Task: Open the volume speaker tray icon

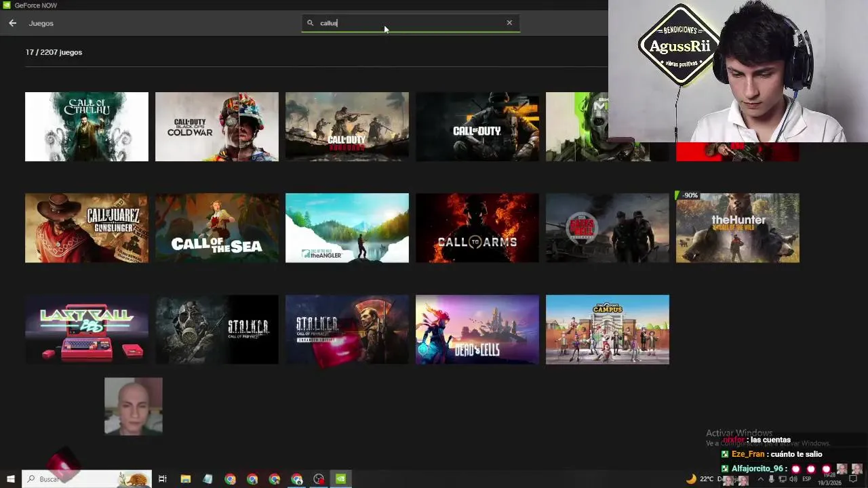Action: [x=793, y=479]
